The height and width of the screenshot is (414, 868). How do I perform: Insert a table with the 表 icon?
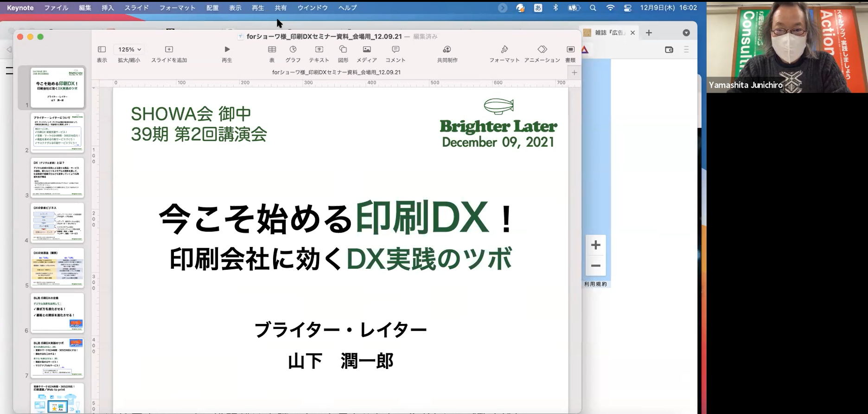pyautogui.click(x=272, y=53)
